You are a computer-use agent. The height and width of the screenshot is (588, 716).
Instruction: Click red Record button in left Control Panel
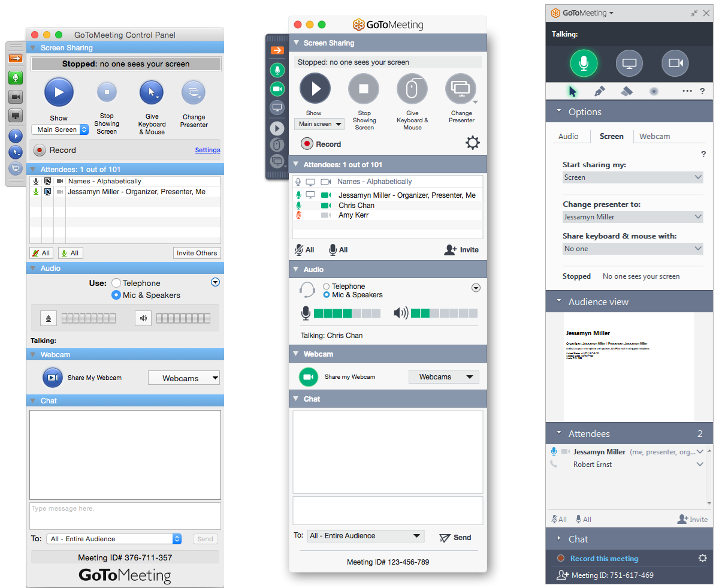[x=40, y=150]
